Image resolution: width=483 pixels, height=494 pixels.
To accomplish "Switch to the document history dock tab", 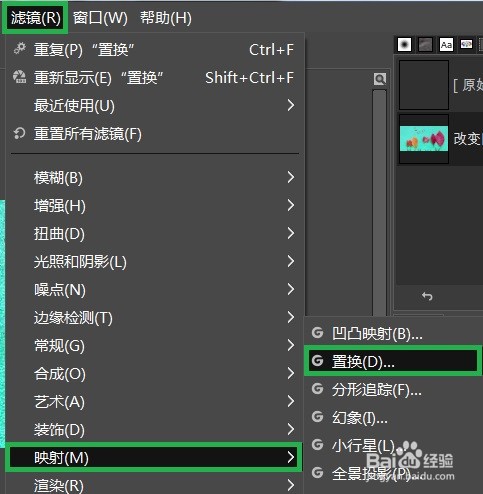I will [466, 44].
